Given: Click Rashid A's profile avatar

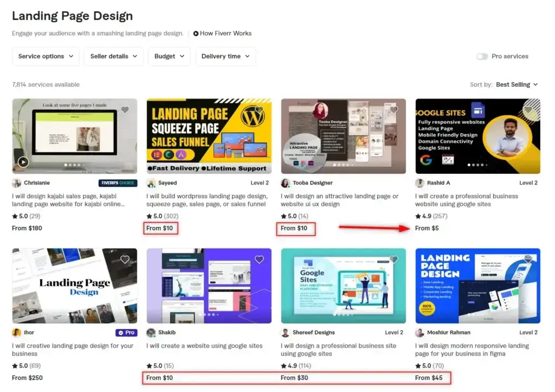Looking at the screenshot, I should click(x=418, y=182).
